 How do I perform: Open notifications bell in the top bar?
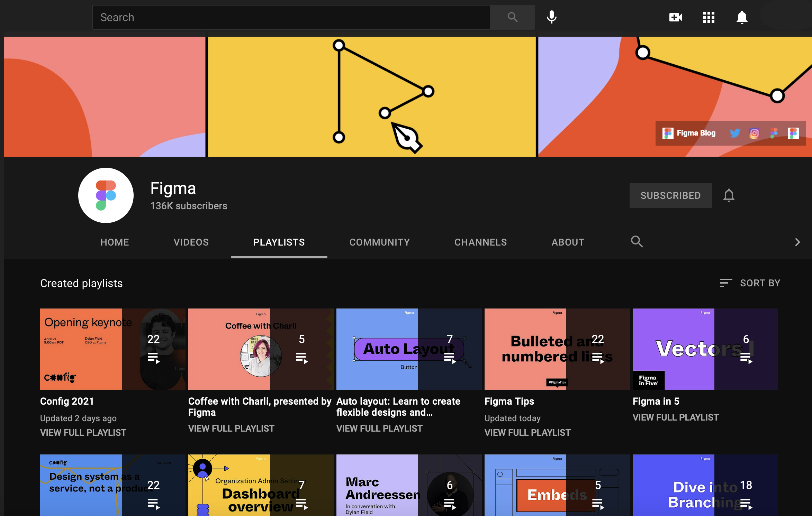742,17
